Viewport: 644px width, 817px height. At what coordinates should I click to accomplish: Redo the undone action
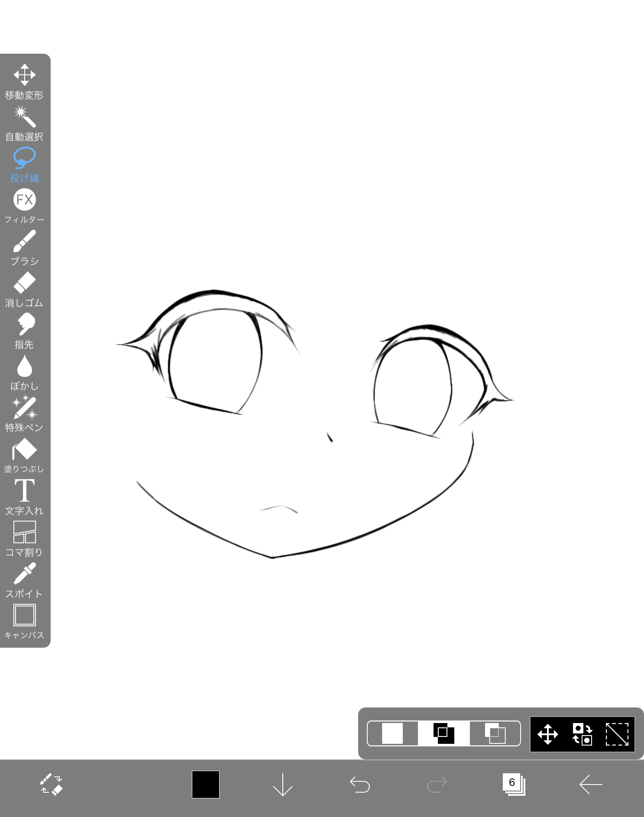pos(437,784)
